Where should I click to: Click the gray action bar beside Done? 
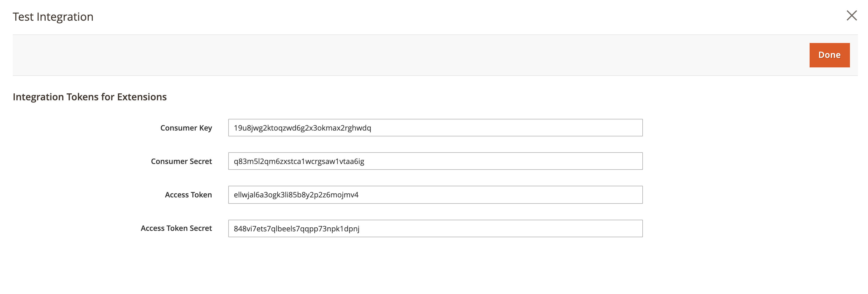tap(404, 55)
